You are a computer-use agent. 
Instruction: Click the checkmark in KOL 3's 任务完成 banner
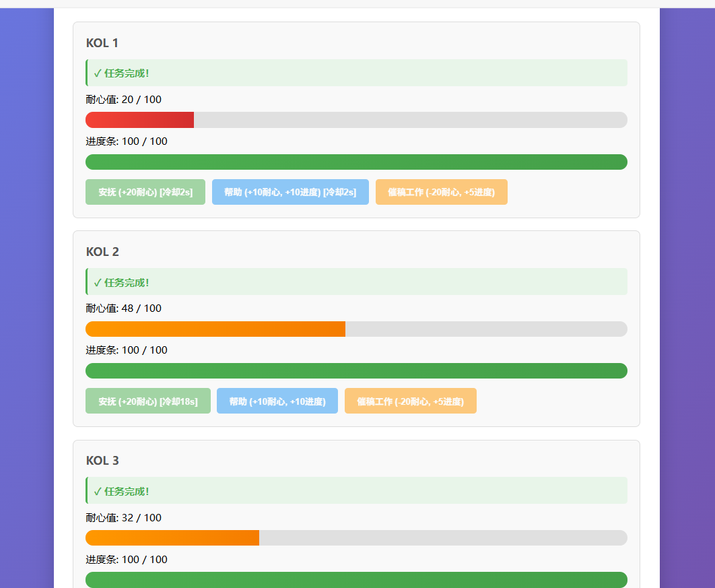[98, 491]
